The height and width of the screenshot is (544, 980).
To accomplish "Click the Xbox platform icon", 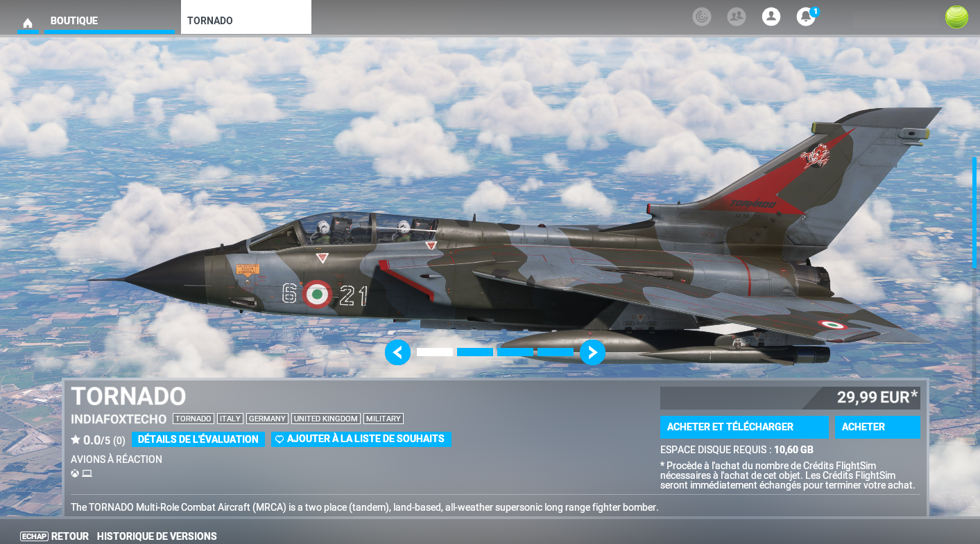I will pos(75,474).
